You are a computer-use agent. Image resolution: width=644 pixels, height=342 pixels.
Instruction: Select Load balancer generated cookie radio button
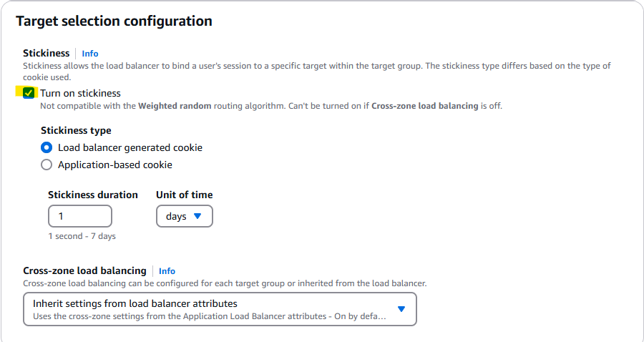pos(47,147)
